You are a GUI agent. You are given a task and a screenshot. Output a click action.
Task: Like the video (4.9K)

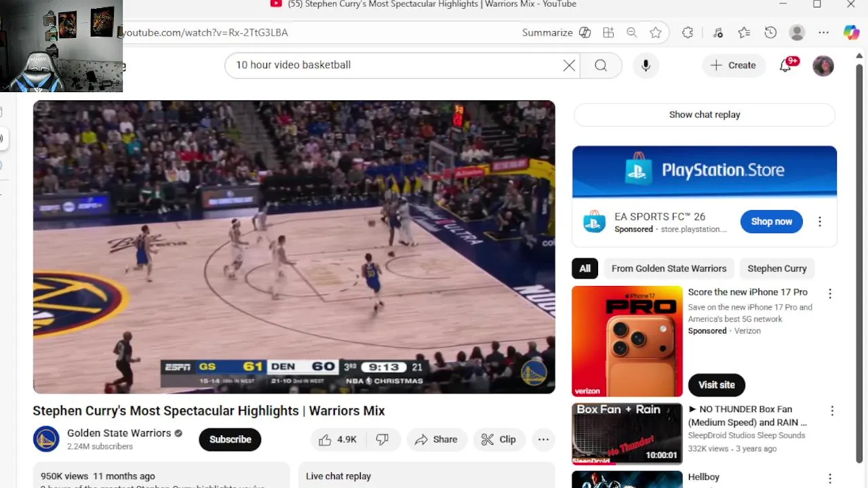tap(340, 439)
